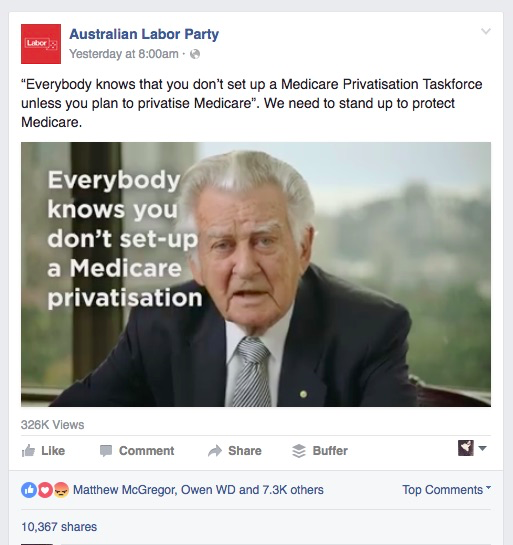
Task: Open Buffer sharing option
Action: click(330, 451)
